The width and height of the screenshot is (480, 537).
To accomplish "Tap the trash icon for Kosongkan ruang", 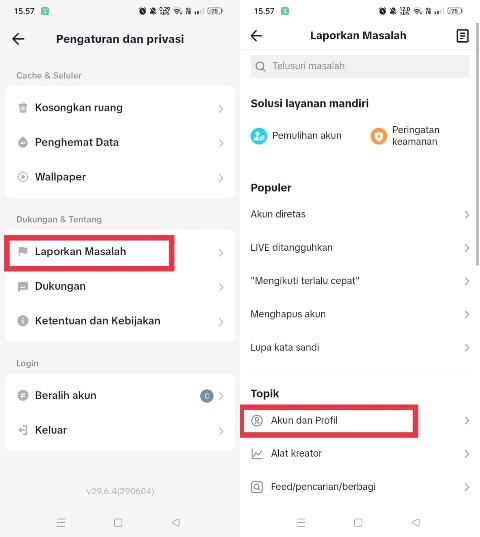I will (23, 108).
